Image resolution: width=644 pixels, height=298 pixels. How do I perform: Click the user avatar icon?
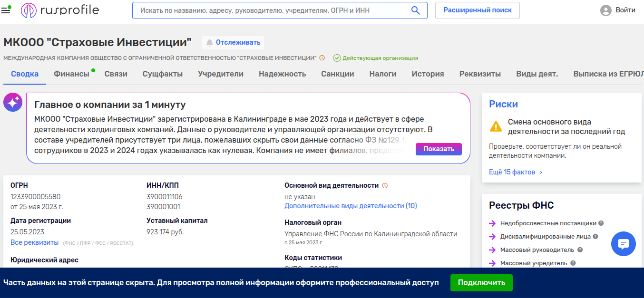605,10
